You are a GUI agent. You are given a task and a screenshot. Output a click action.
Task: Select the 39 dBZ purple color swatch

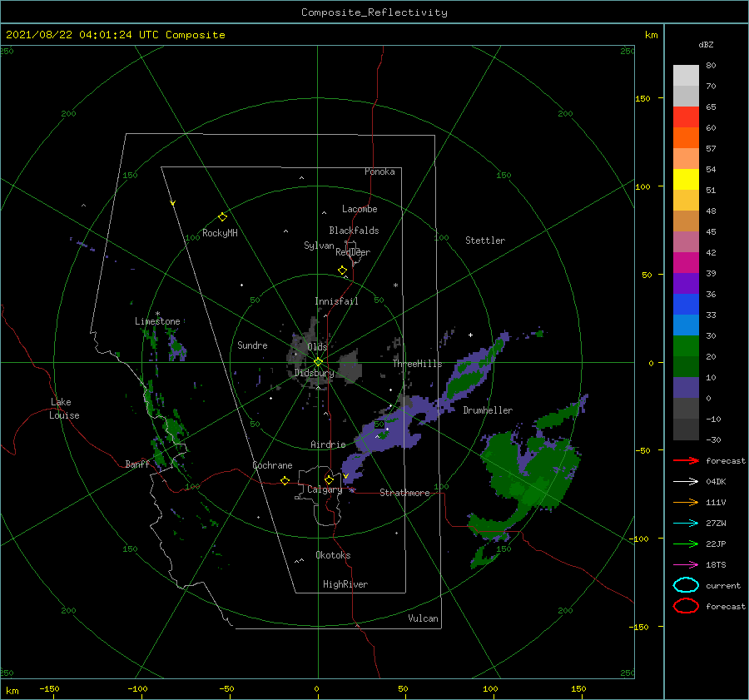pyautogui.click(x=686, y=283)
